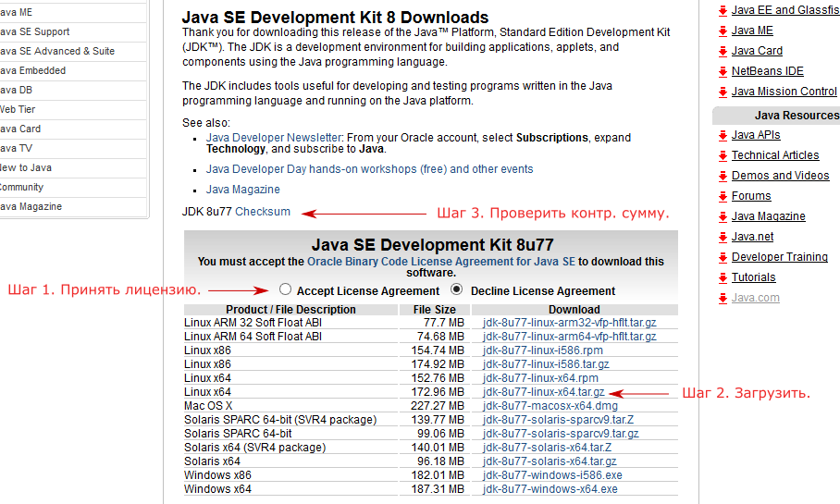
Task: Click red download icon beside Java Mission Control
Action: (x=723, y=92)
